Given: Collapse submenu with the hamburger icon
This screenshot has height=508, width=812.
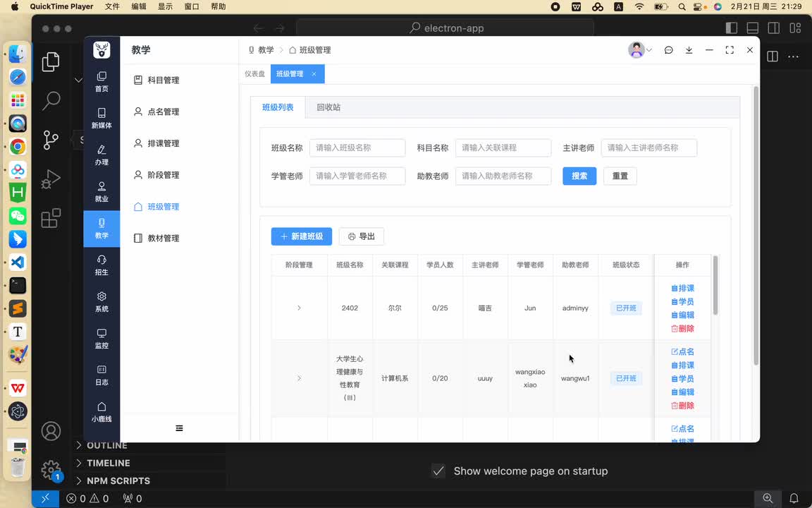Looking at the screenshot, I should (x=179, y=428).
